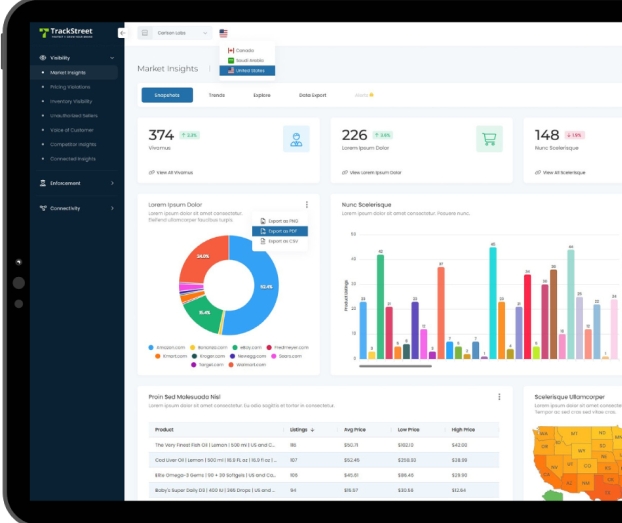Switch to the Trends tab
The height and width of the screenshot is (523, 622).
217,95
